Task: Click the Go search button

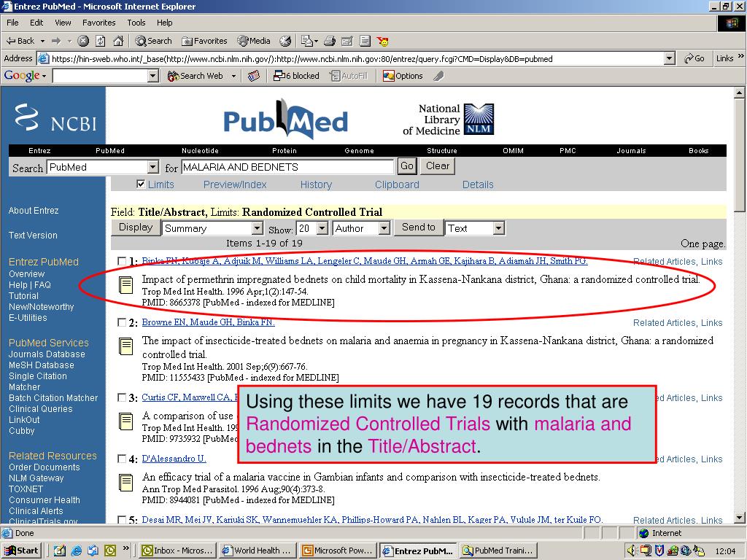Action: click(x=407, y=166)
